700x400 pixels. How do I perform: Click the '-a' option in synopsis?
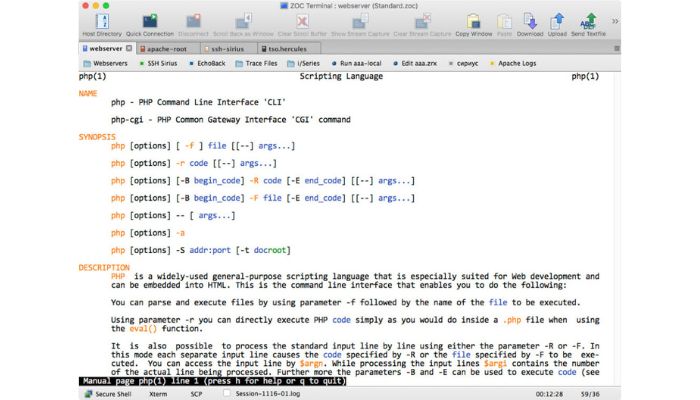coord(180,233)
